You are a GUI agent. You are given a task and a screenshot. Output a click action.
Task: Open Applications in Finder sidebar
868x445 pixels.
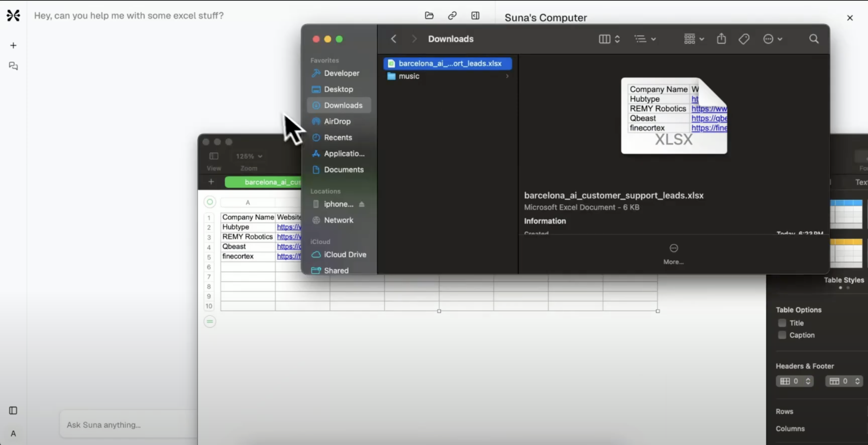(339, 153)
